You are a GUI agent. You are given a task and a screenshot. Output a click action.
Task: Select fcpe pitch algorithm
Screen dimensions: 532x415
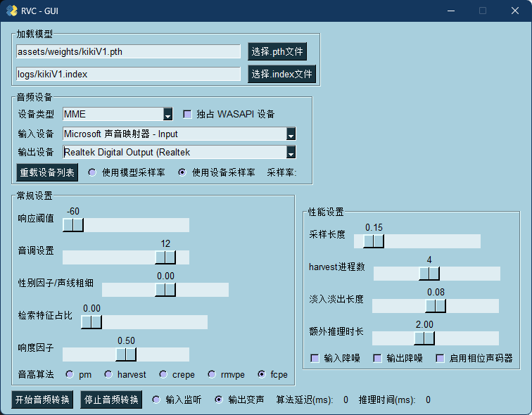[262, 374]
